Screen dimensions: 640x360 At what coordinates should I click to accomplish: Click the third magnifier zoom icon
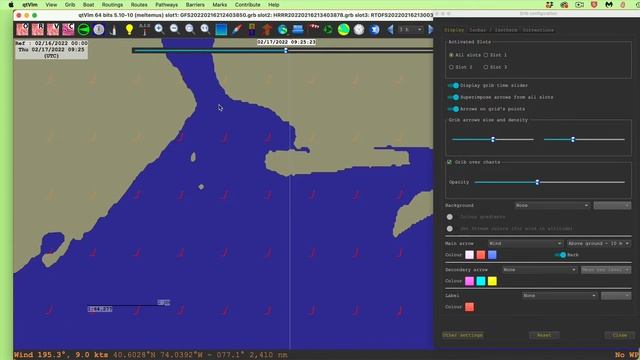click(x=190, y=29)
